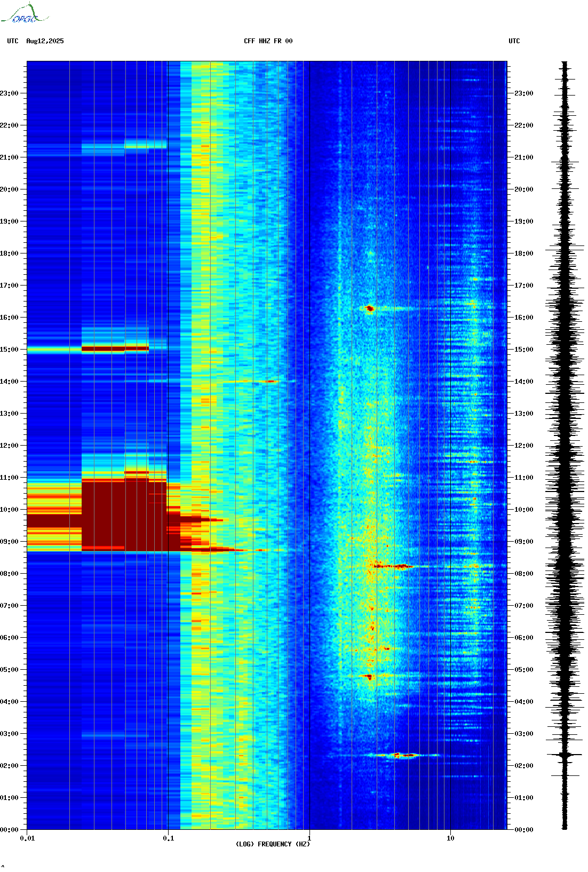Click 21:00 on the left time axis

click(x=9, y=157)
